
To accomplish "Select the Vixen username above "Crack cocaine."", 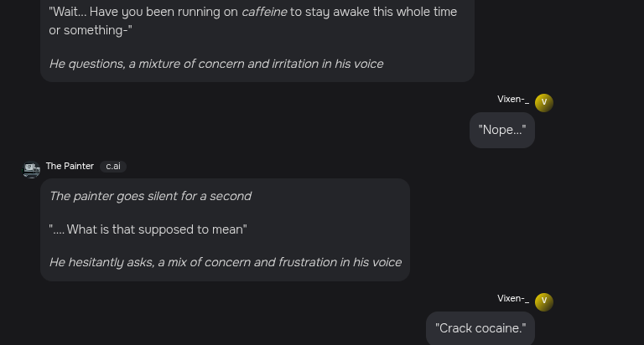I will click(512, 298).
